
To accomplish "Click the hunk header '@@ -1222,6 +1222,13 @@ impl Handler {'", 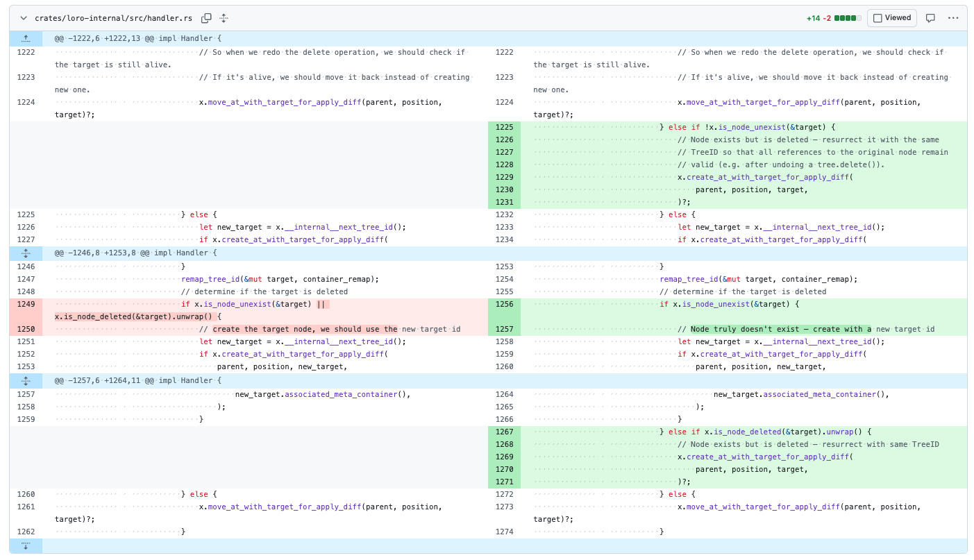I will (138, 39).
